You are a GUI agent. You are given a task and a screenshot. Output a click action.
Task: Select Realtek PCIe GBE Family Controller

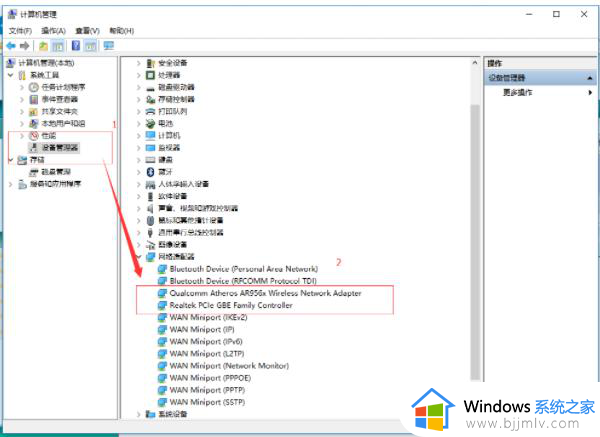click(232, 305)
